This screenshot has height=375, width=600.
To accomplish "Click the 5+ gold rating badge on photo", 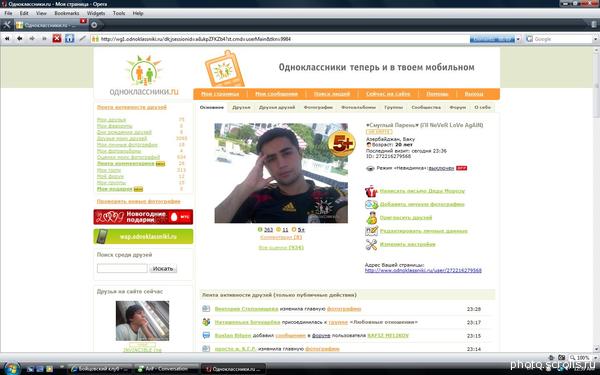I will pos(341,143).
